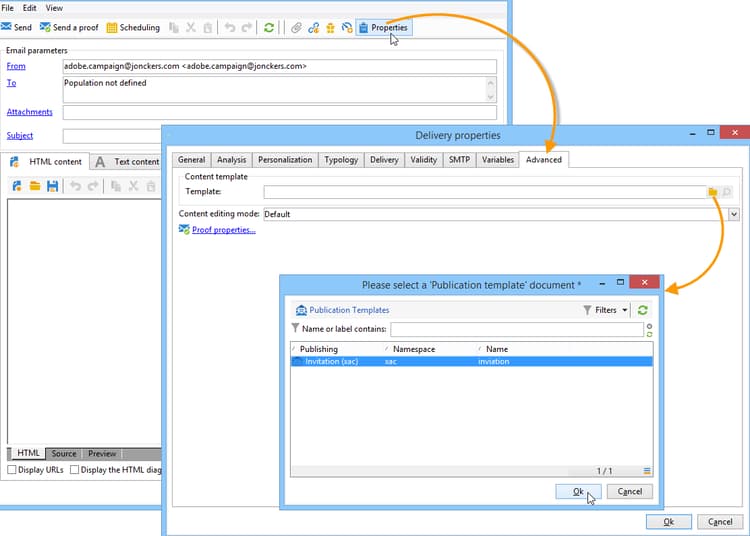
Task: Open Scheduling from the toolbar
Action: click(x=133, y=27)
